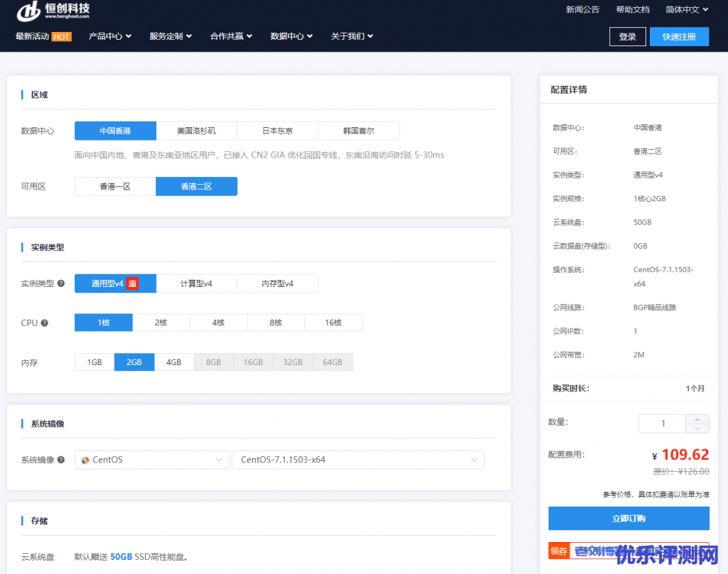
Task: Expand the CentOS-7.1.1503-x64 version dropdown
Action: click(358, 460)
